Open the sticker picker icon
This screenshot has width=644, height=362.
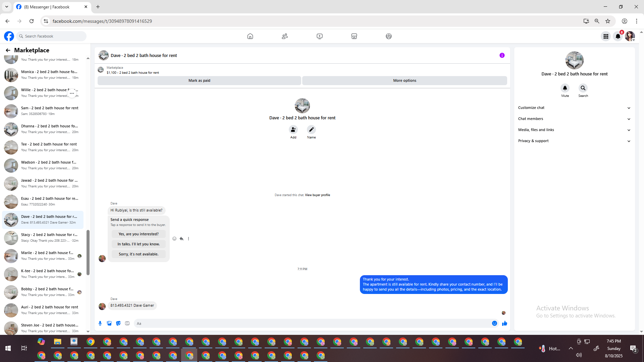point(118,323)
